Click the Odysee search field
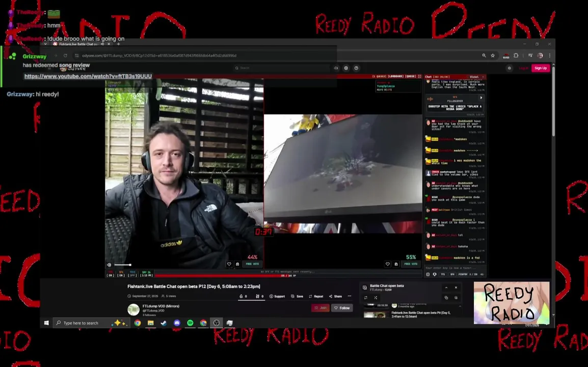 tap(281, 68)
